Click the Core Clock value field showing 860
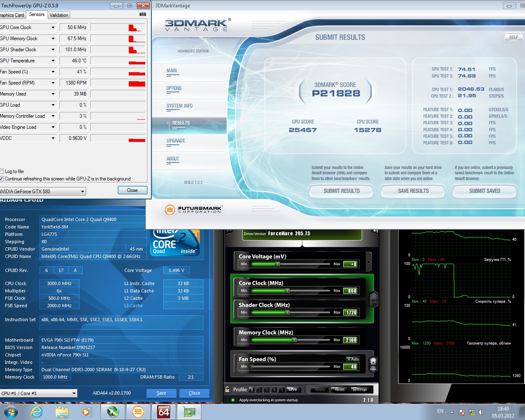The height and width of the screenshot is (420, 525). tap(352, 291)
